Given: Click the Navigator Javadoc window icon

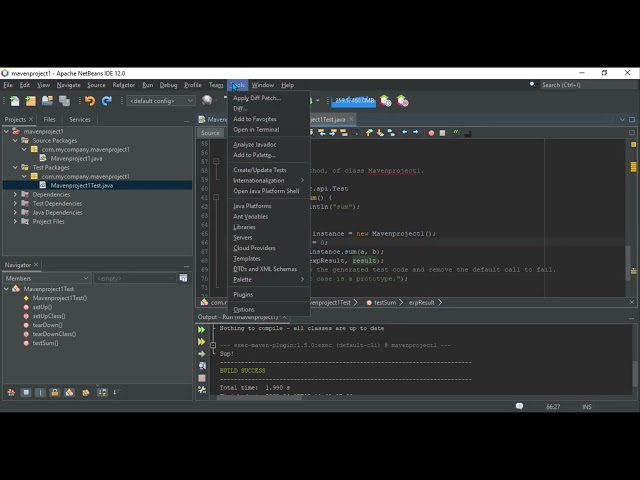Looking at the screenshot, I should 184,278.
